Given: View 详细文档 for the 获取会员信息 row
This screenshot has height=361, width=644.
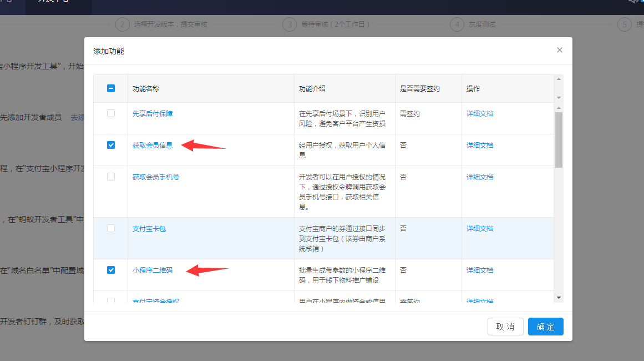Looking at the screenshot, I should tap(480, 145).
